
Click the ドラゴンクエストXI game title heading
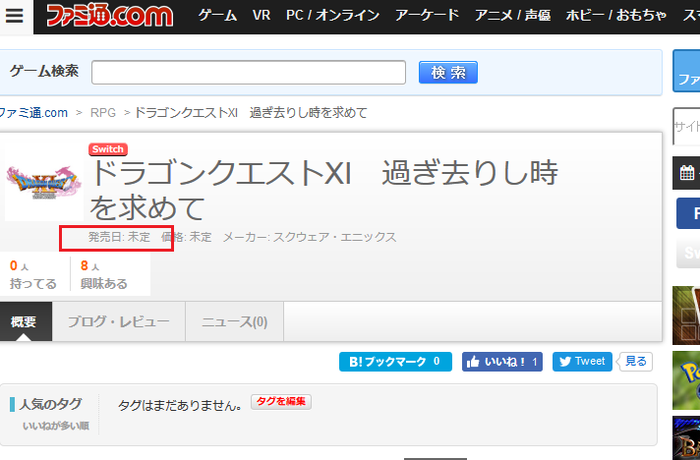324,190
